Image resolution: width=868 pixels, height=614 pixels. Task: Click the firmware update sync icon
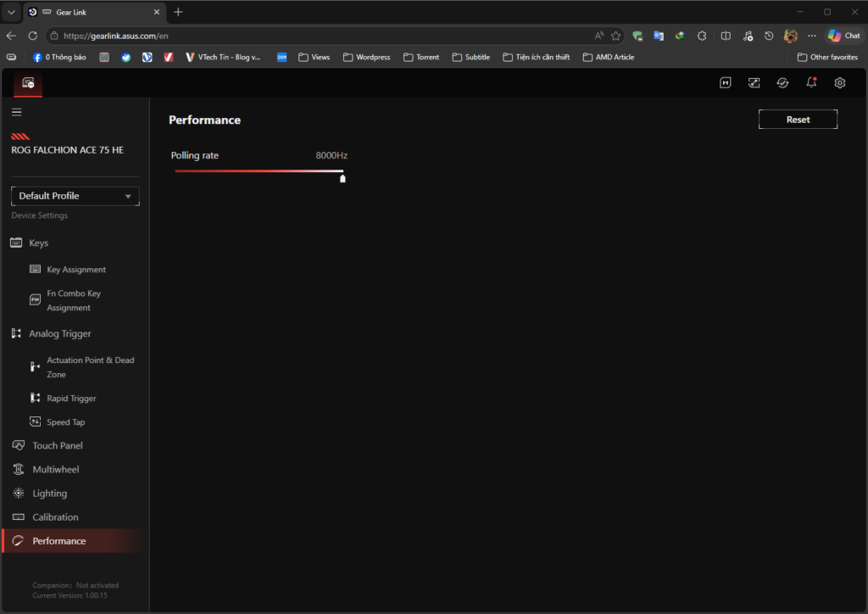click(783, 82)
